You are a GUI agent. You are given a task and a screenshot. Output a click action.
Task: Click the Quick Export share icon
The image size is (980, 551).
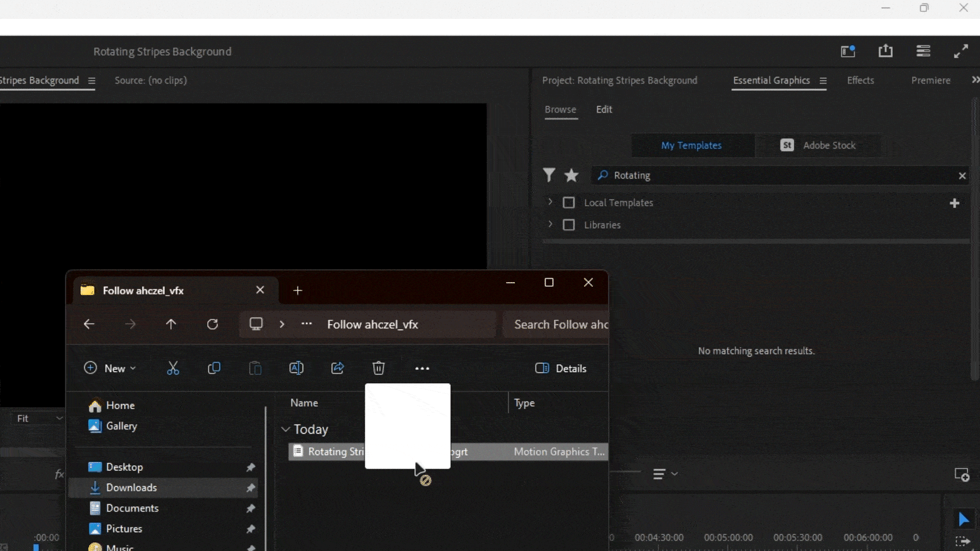click(886, 51)
